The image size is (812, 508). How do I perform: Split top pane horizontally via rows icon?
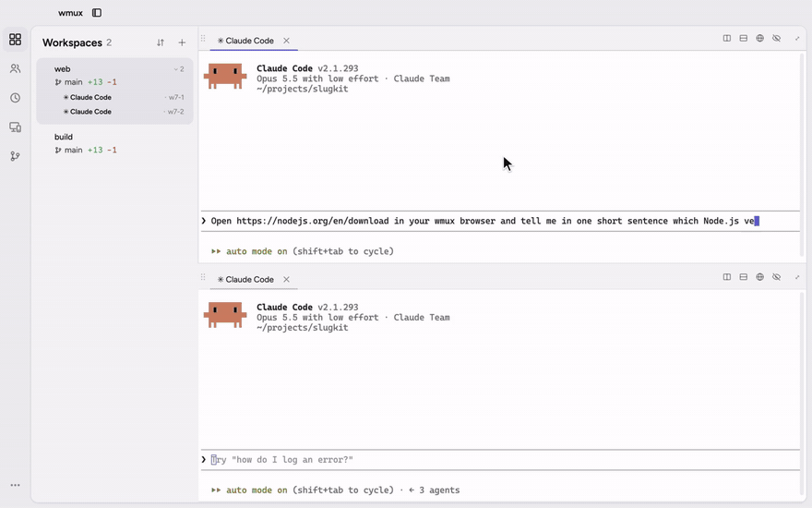(x=744, y=39)
